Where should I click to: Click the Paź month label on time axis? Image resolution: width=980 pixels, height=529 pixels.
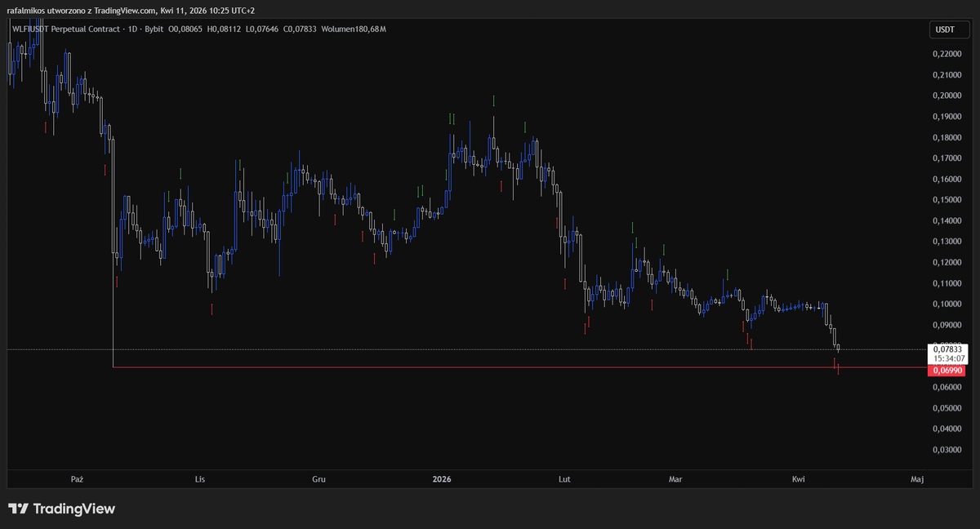77,479
